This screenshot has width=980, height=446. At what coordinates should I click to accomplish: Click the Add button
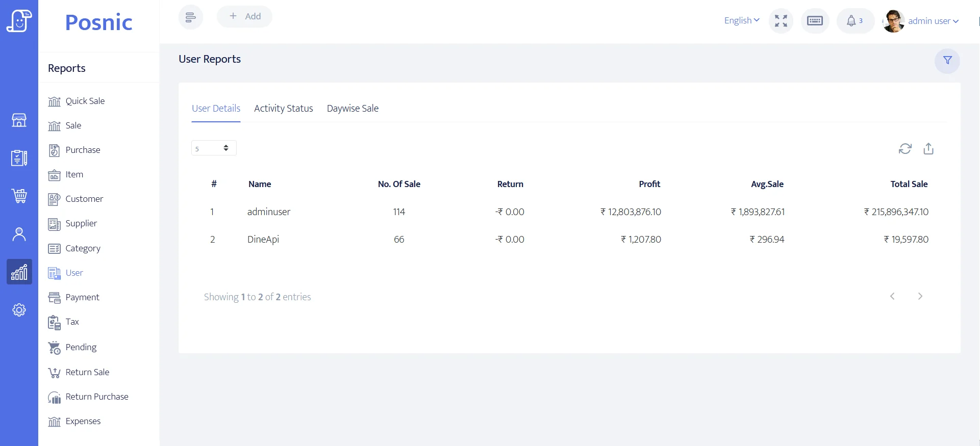coord(244,16)
